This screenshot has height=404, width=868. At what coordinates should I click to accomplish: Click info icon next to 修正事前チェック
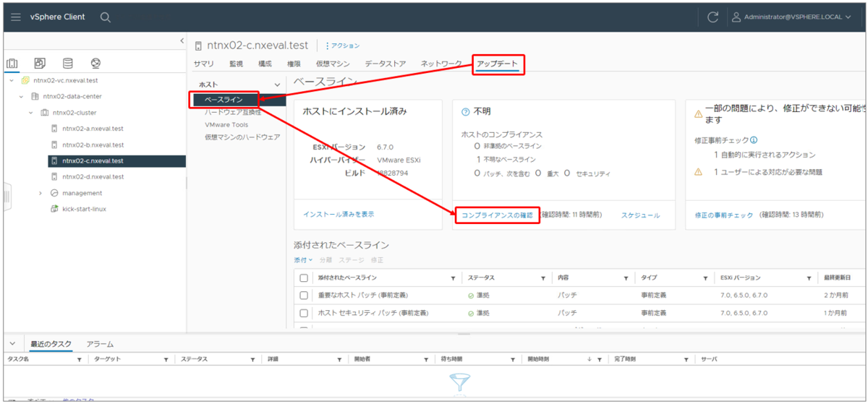coord(754,140)
